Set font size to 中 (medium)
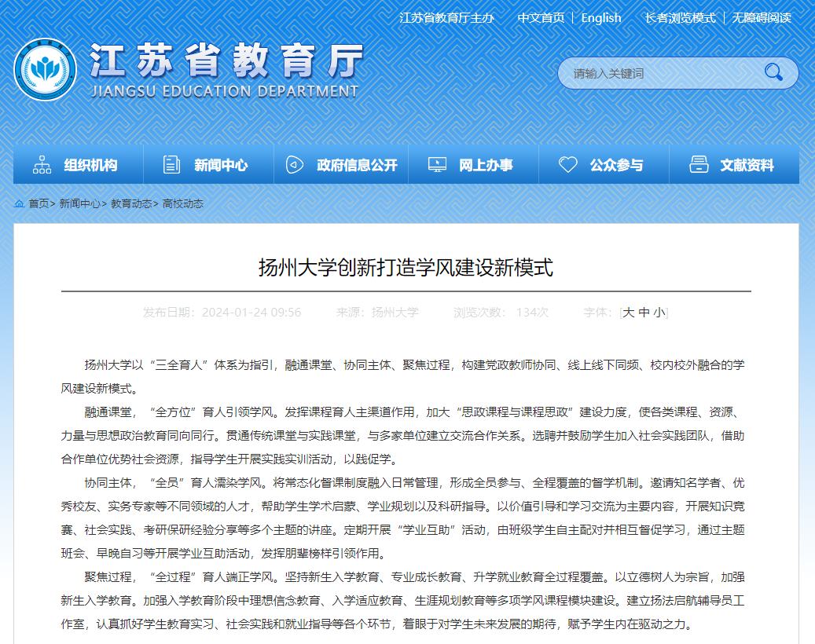The width and height of the screenshot is (815, 644). pos(644,313)
